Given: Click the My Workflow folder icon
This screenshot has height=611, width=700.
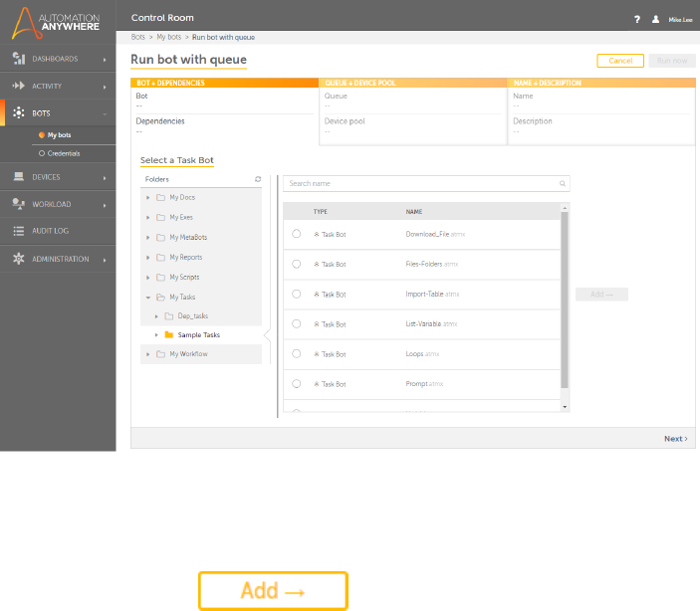Looking at the screenshot, I should [x=160, y=354].
